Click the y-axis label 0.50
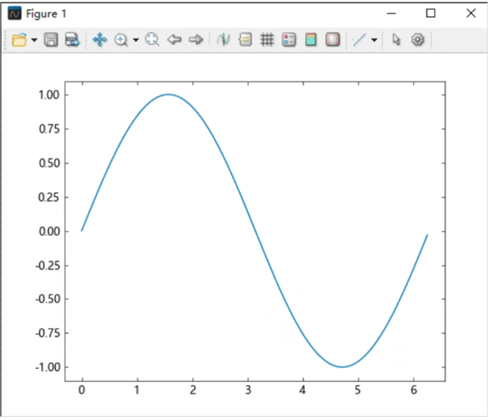 click(49, 163)
